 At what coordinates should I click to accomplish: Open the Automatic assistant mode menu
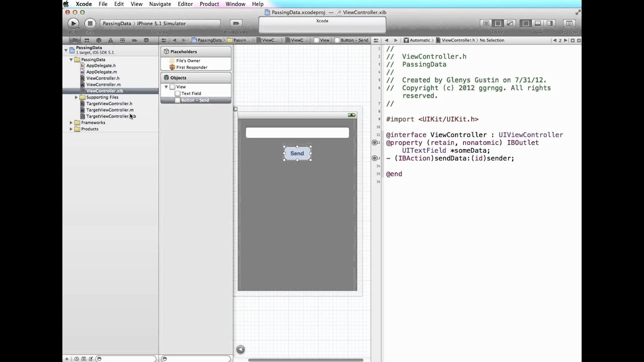[417, 40]
